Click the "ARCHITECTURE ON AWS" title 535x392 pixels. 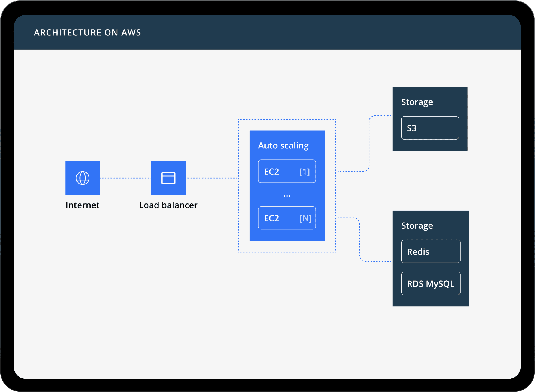[x=88, y=33]
